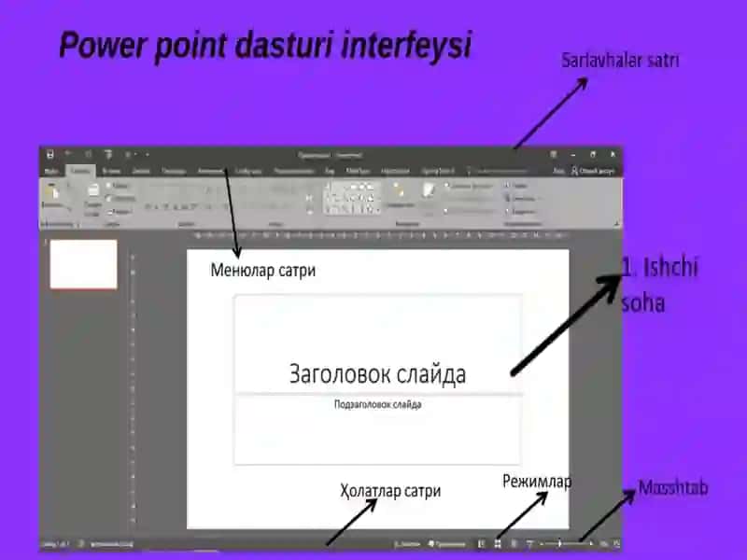Image resolution: width=747 pixels, height=560 pixels.
Task: Switch to the Анимация ribbon tab
Action: pos(209,171)
